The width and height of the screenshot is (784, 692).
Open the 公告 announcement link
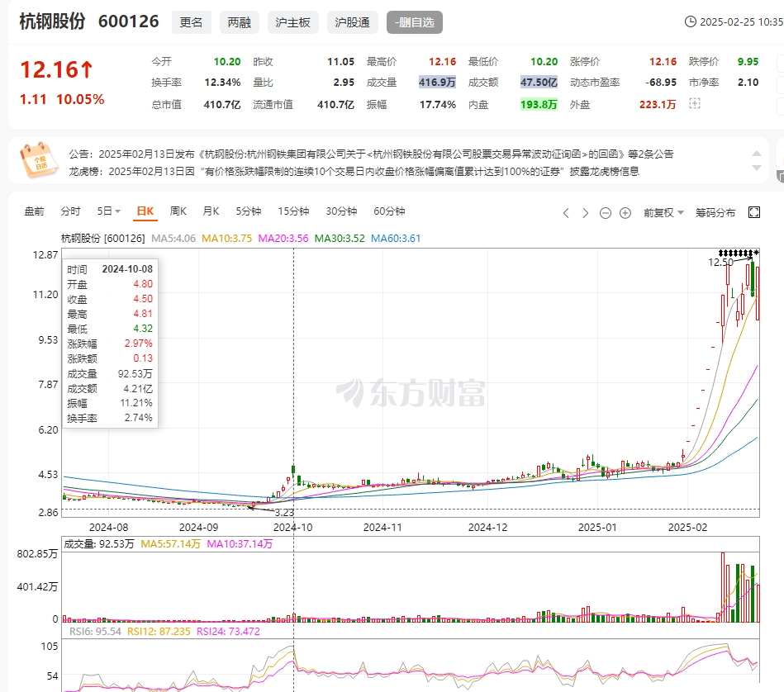(x=371, y=154)
